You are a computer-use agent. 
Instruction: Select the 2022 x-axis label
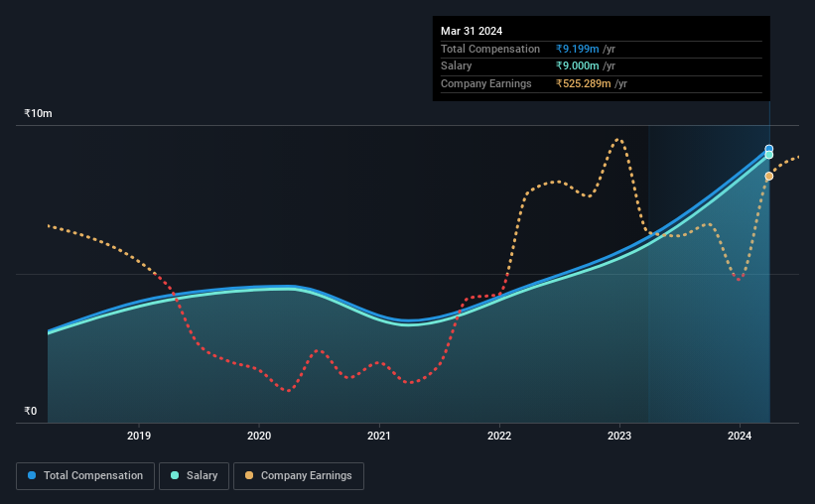click(x=499, y=436)
